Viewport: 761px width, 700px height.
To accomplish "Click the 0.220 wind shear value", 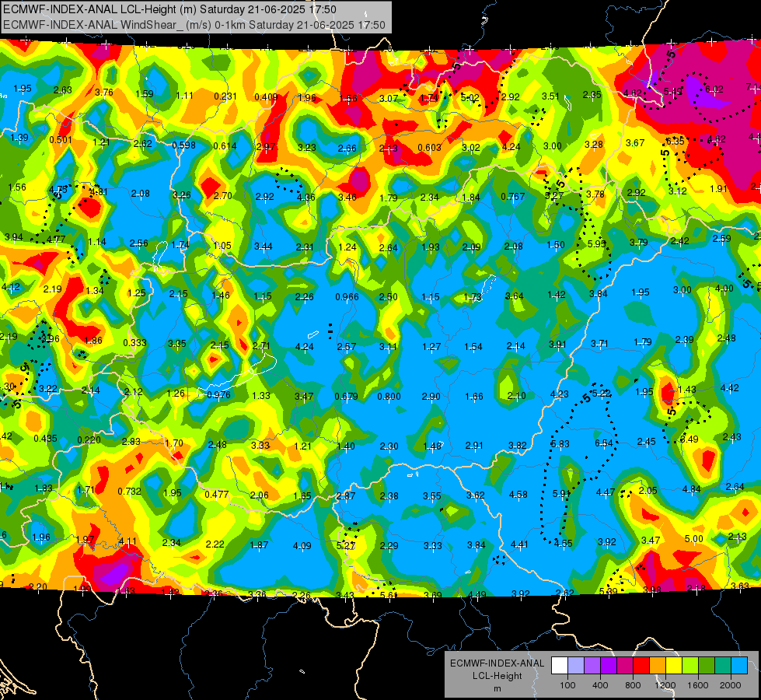I will point(89,440).
